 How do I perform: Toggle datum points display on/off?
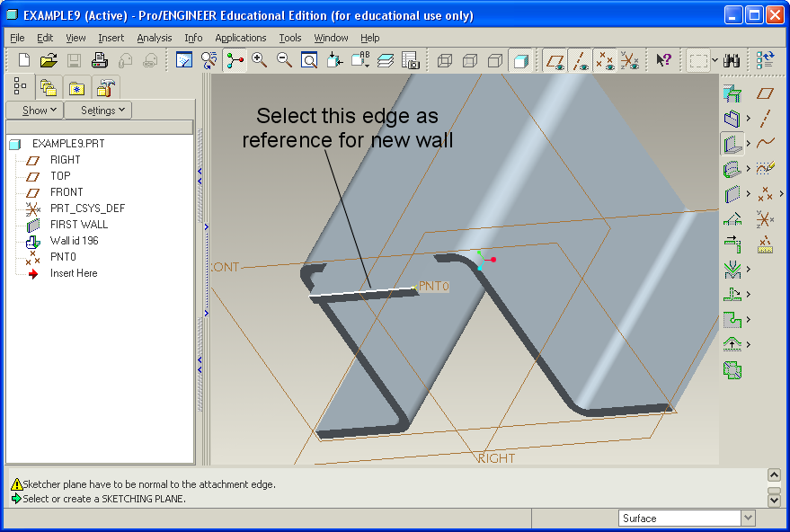click(x=605, y=60)
